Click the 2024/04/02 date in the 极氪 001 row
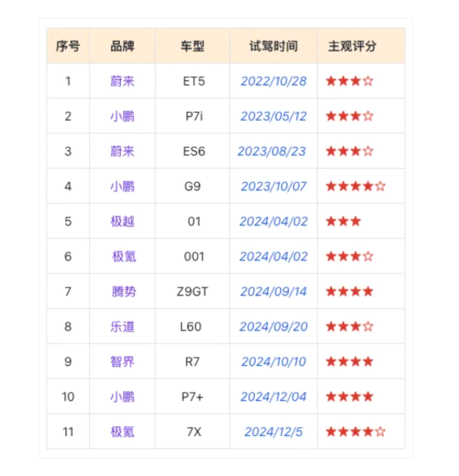The height and width of the screenshot is (476, 459). 274,256
